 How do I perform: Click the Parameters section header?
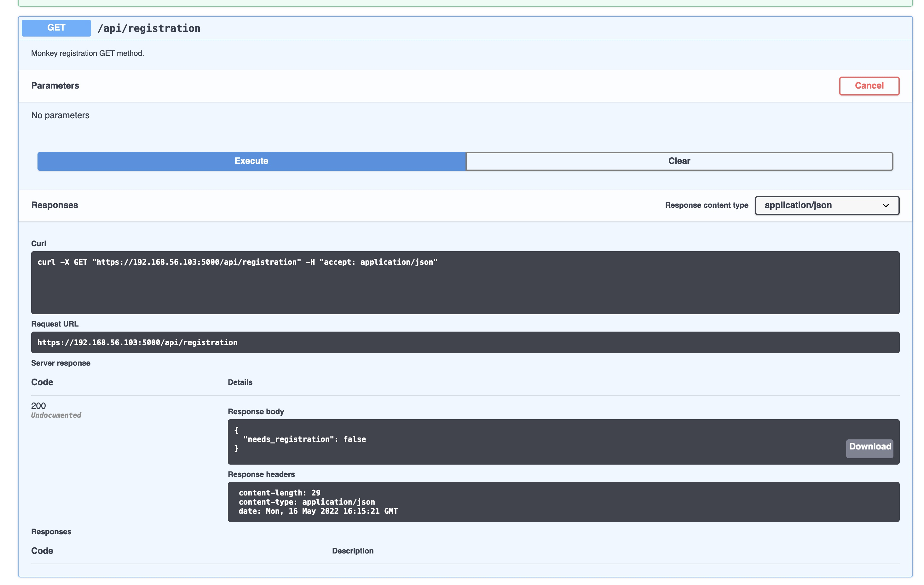click(55, 86)
